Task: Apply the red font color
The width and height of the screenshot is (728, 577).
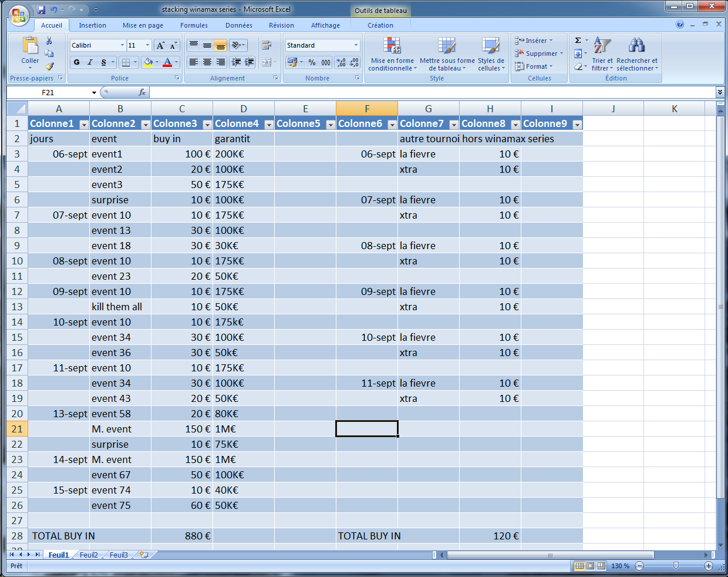Action: pos(167,62)
